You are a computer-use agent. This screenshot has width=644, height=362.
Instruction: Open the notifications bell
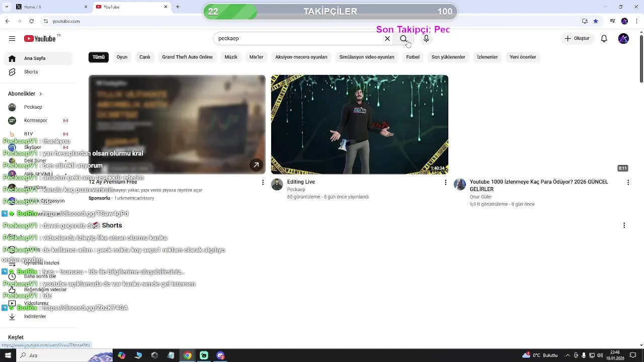coord(604,39)
